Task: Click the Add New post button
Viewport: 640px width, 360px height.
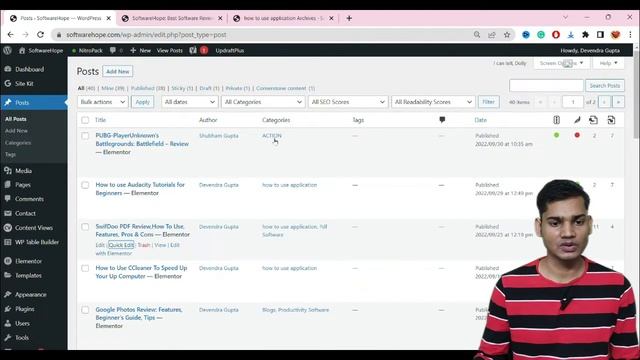Action: click(118, 71)
